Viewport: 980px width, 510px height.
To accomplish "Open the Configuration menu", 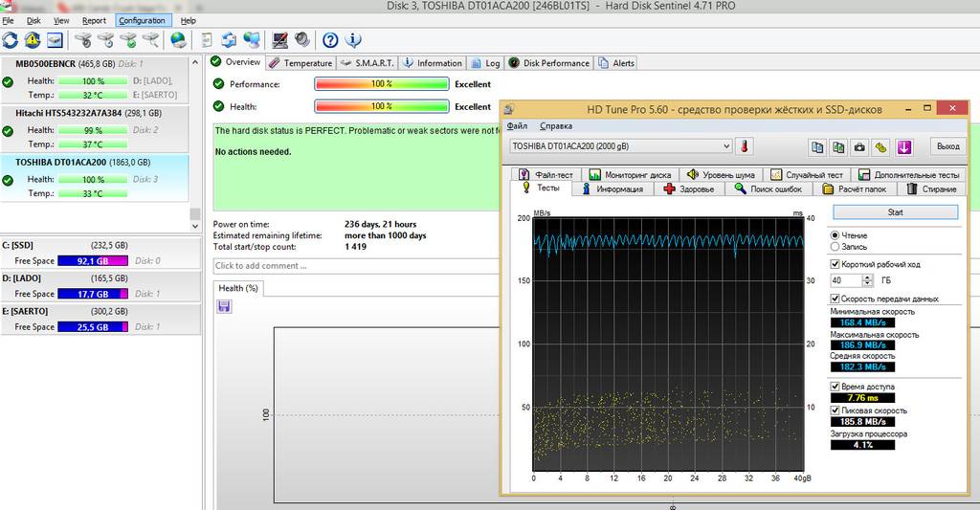I will [x=143, y=21].
